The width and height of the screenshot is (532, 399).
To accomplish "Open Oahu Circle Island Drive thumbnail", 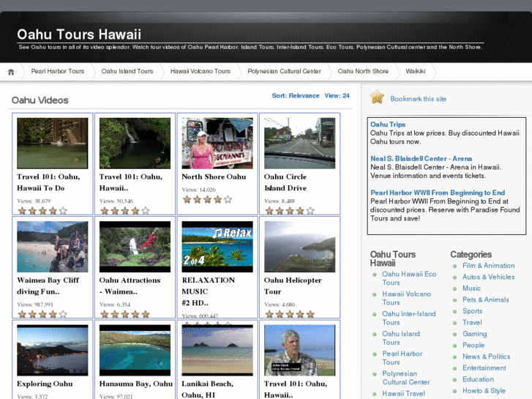I will coord(299,143).
